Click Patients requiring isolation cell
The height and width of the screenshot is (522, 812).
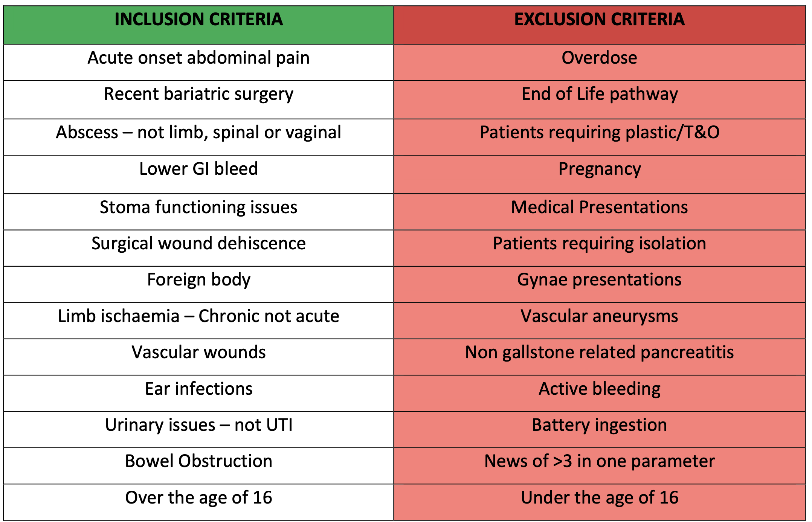point(599,244)
